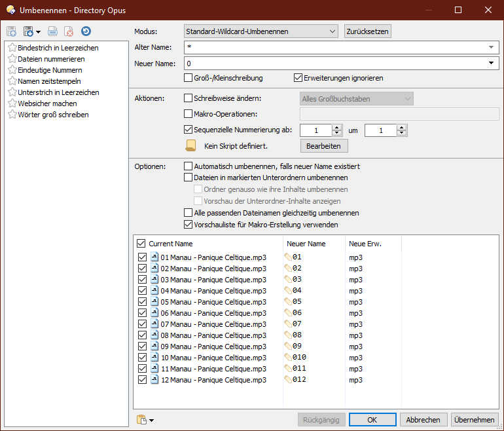Click the Abbrechen button
This screenshot has height=431, width=504.
(x=423, y=420)
